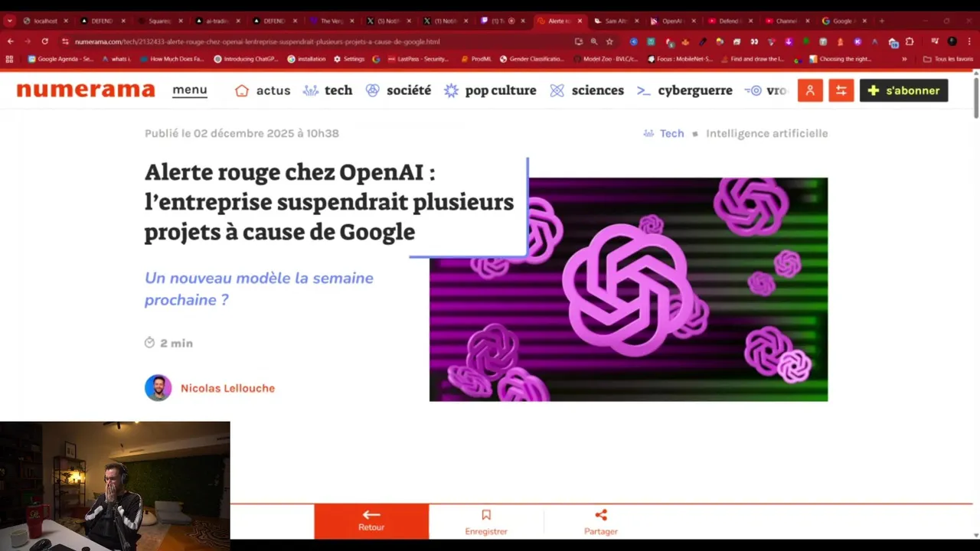The height and width of the screenshot is (551, 980).
Task: Switch to the ai-trading tab
Action: 217,21
